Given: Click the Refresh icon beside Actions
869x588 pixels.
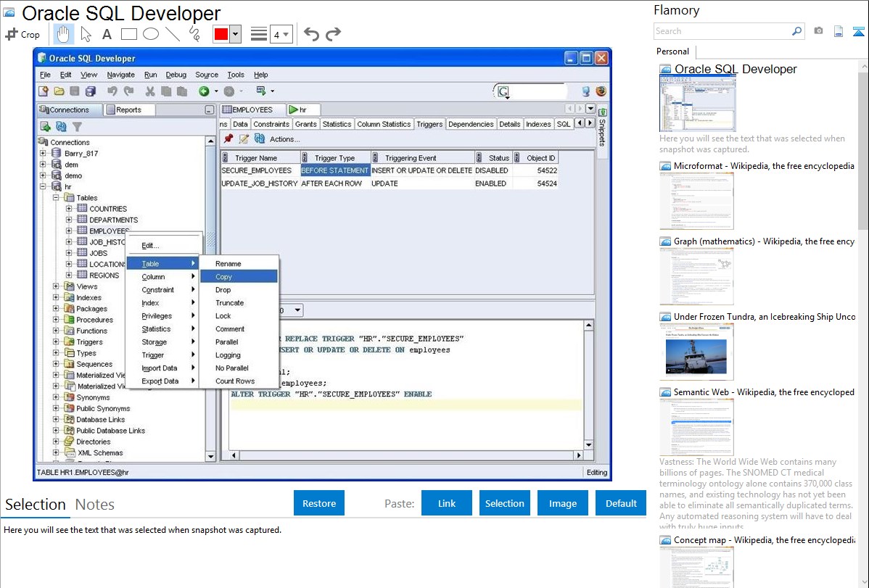Looking at the screenshot, I should (x=260, y=139).
